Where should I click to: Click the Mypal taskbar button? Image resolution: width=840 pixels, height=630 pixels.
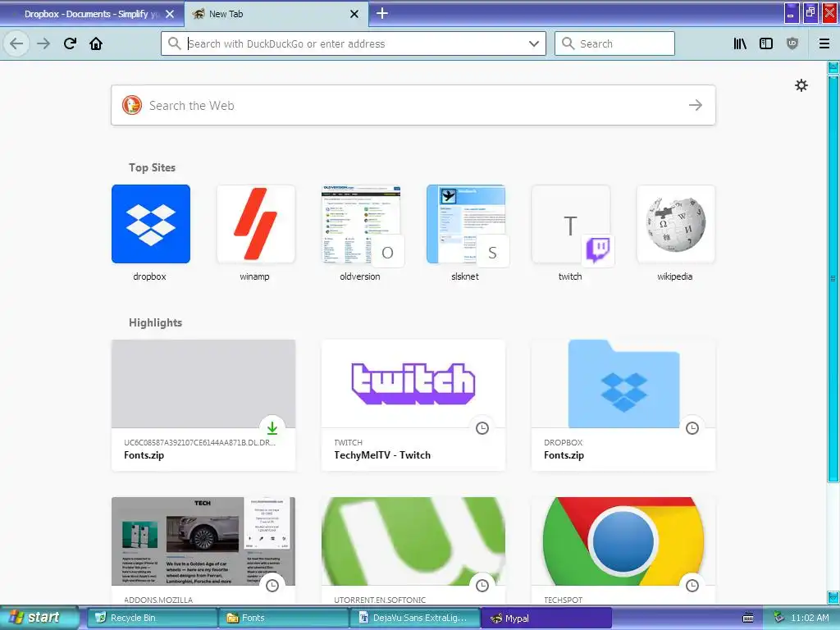pyautogui.click(x=546, y=618)
